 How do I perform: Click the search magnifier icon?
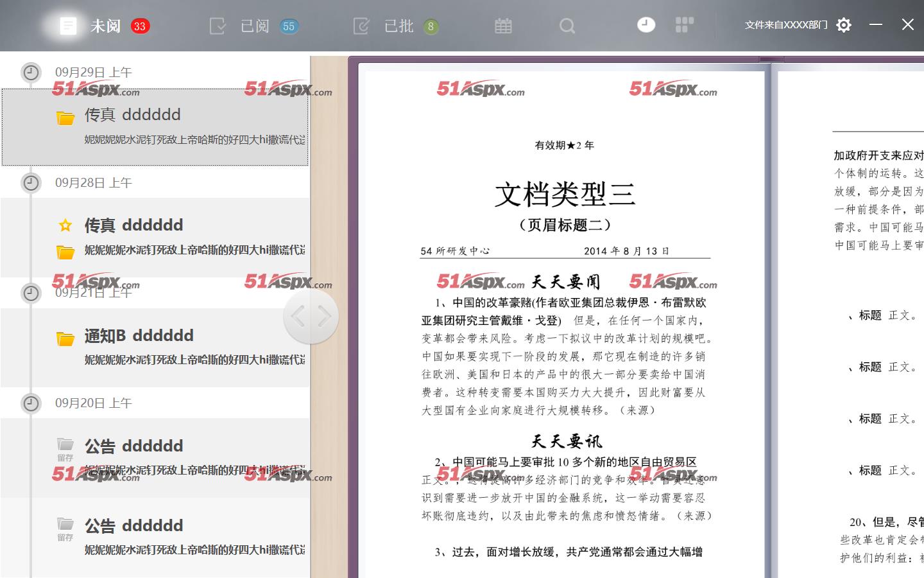pos(567,26)
